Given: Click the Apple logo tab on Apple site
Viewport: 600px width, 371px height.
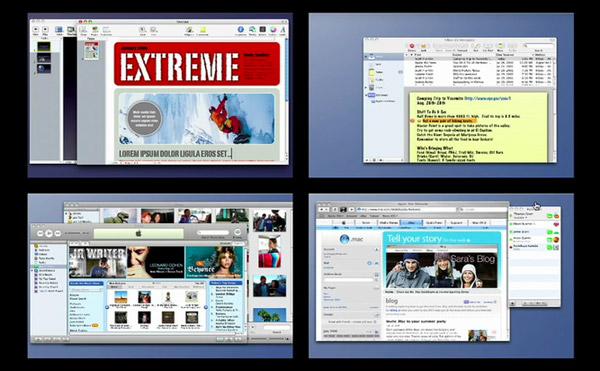Looking at the screenshot, I should [x=344, y=222].
